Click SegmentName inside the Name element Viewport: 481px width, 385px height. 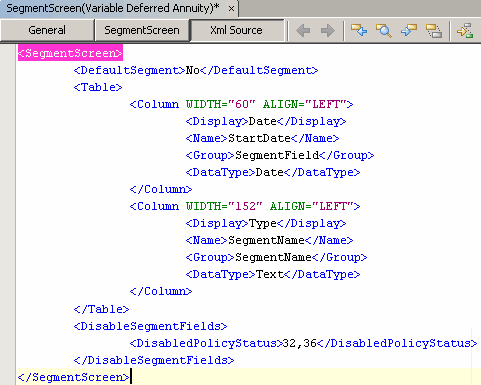tap(266, 240)
